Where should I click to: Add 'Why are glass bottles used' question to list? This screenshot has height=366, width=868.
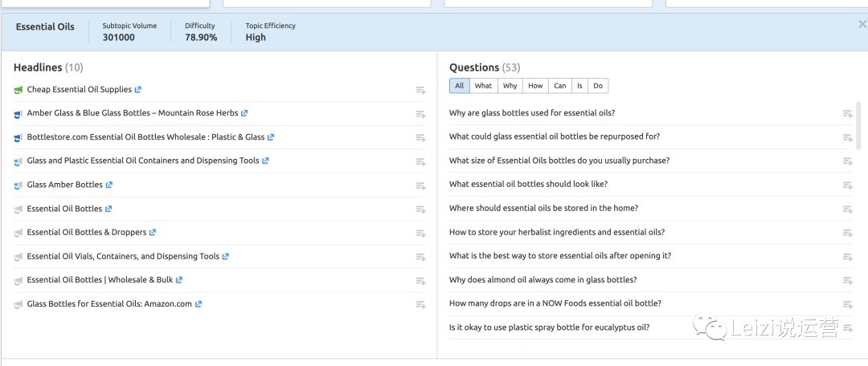coord(848,113)
